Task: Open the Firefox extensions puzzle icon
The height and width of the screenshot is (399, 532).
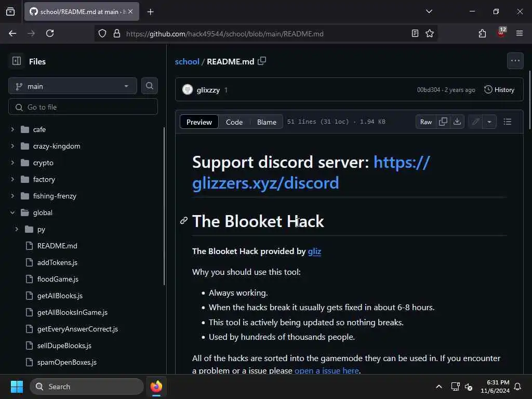Action: (482, 33)
